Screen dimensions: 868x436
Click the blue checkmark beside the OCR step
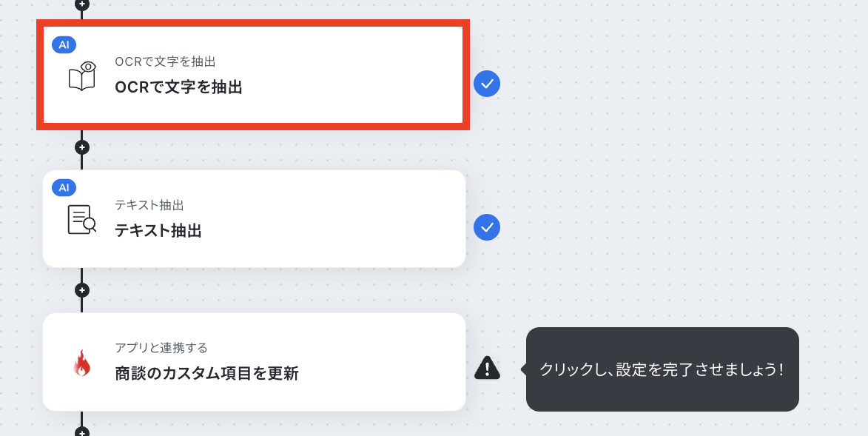(x=487, y=84)
